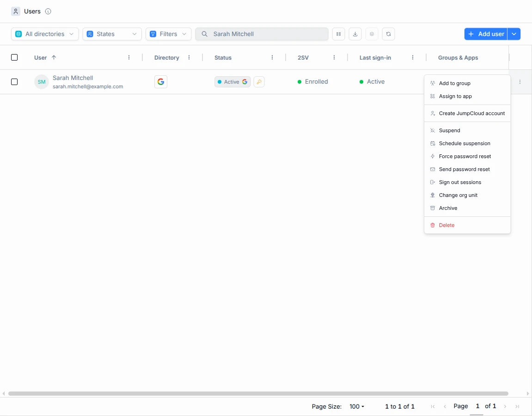
Task: Select Force password reset
Action: tap(467, 156)
